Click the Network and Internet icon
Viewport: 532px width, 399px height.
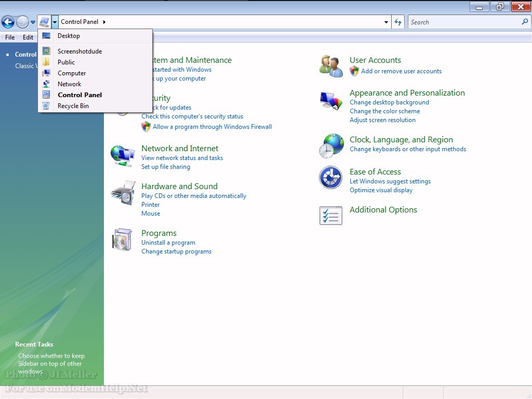[123, 155]
